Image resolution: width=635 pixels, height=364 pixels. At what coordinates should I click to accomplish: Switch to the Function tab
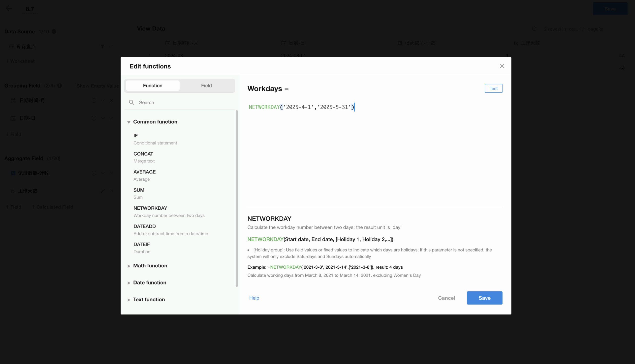coord(153,85)
